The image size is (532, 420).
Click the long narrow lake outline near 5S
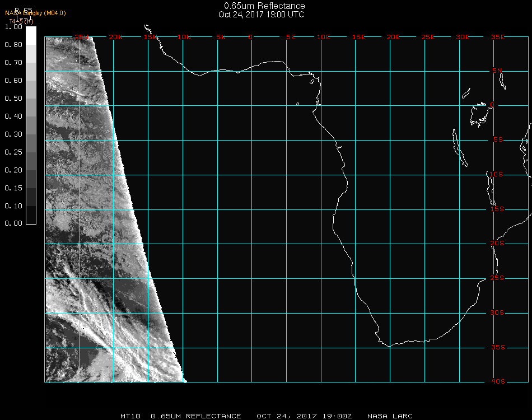tap(459, 147)
